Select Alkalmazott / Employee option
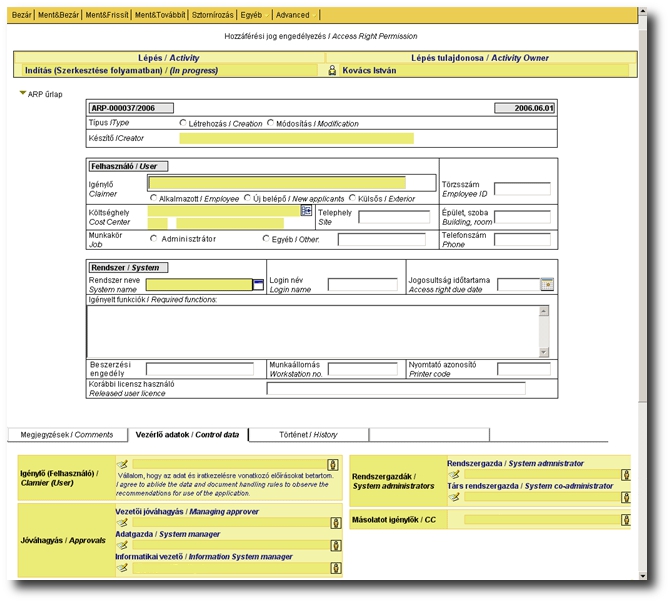 tap(153, 198)
